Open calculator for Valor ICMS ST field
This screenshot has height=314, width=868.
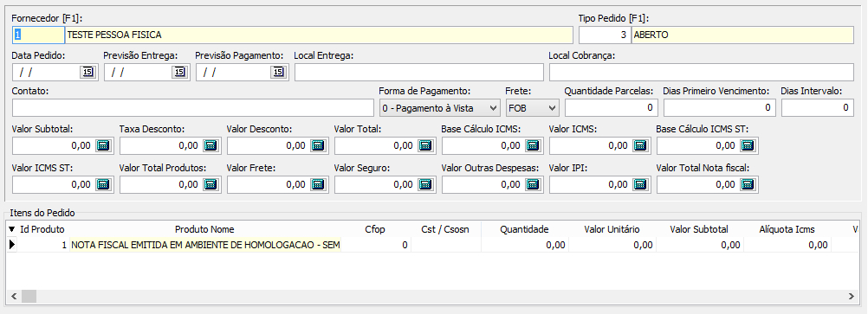(103, 184)
